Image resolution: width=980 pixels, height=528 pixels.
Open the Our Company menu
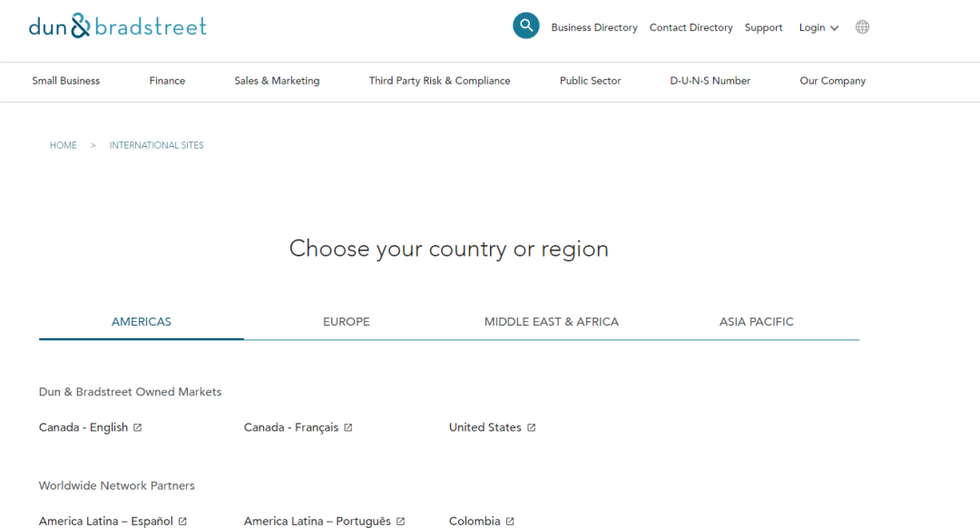tap(832, 81)
